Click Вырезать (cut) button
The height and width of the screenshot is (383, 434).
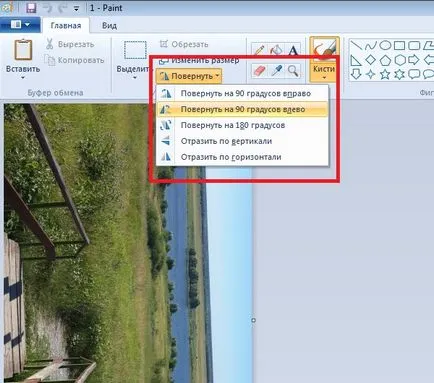[x=70, y=44]
